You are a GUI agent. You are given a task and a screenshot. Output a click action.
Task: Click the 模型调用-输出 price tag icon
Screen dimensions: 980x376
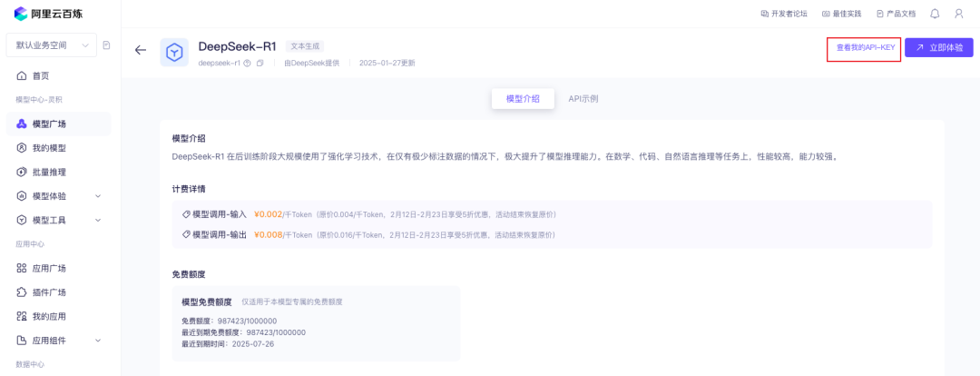point(186,235)
